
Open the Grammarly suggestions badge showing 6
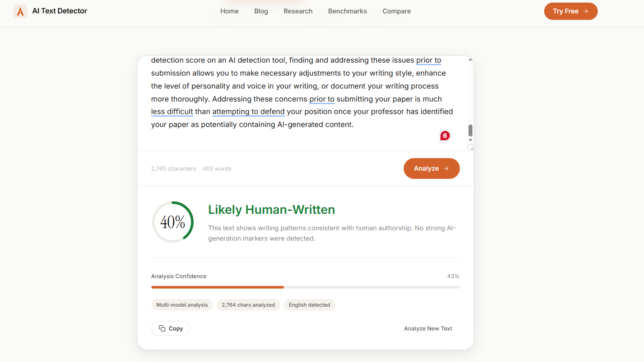(445, 135)
